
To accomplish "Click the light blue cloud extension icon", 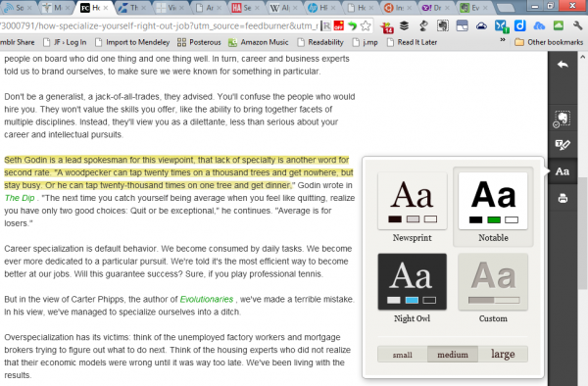I will tap(539, 25).
